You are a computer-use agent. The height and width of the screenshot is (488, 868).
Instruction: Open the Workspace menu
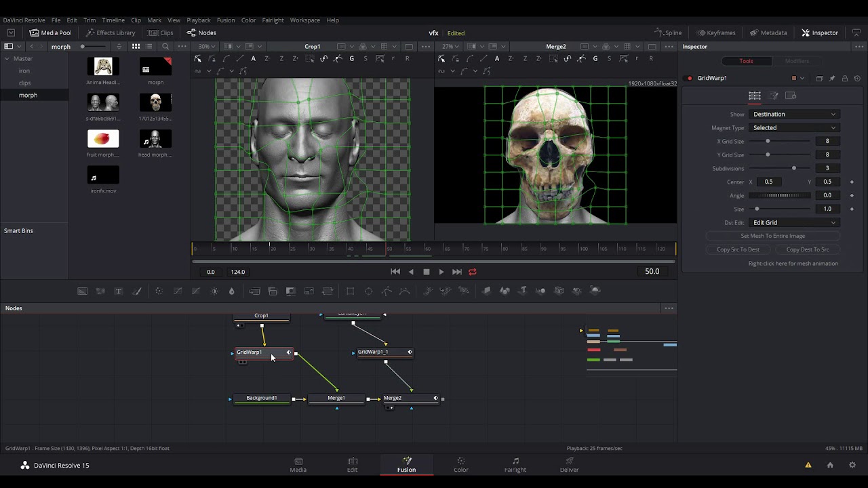pos(304,20)
